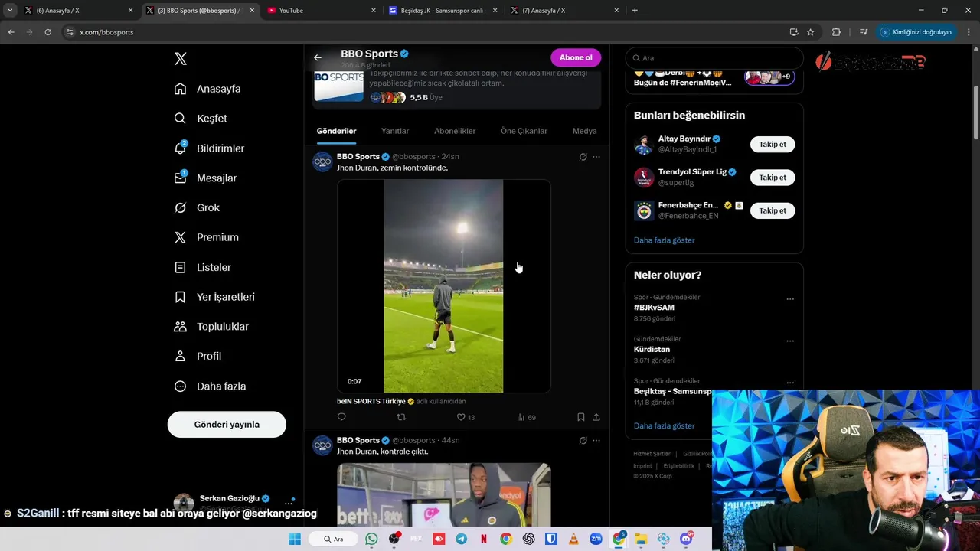Screen dimensions: 980x551
Task: Bookmark this page with star icon
Action: point(810,32)
